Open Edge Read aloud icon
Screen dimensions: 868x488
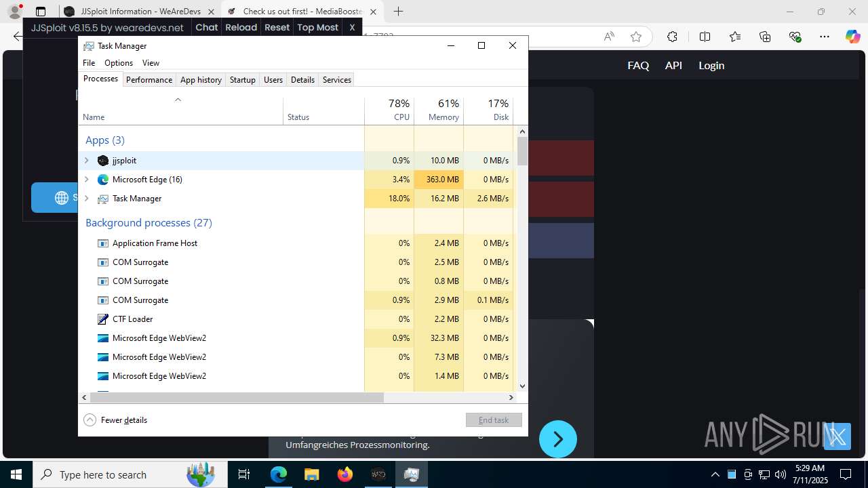pos(609,37)
